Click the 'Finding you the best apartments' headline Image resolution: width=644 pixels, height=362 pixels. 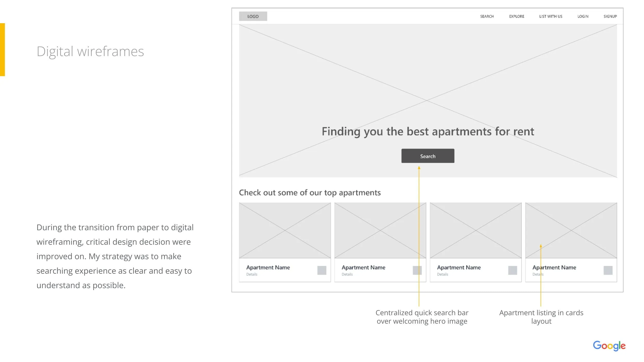click(428, 131)
